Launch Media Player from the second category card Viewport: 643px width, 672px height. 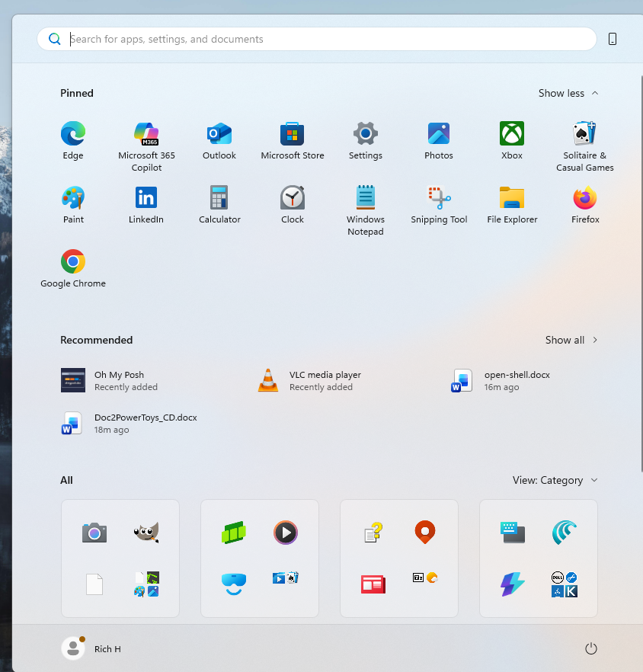pyautogui.click(x=286, y=533)
